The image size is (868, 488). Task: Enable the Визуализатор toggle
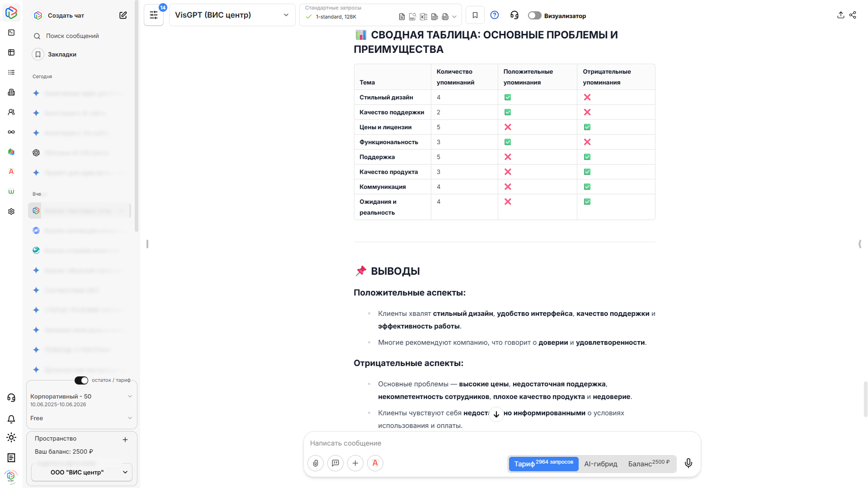click(x=534, y=15)
